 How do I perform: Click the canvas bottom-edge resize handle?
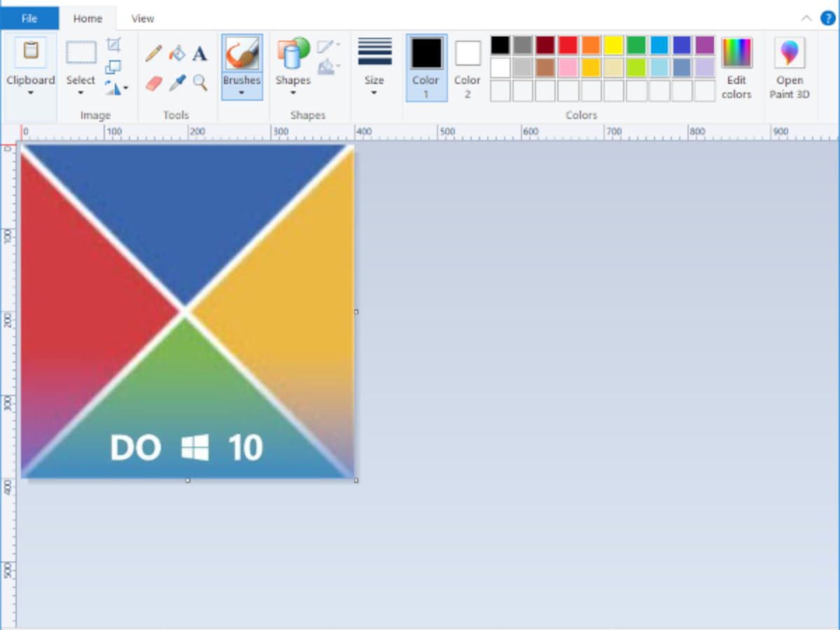click(x=188, y=480)
